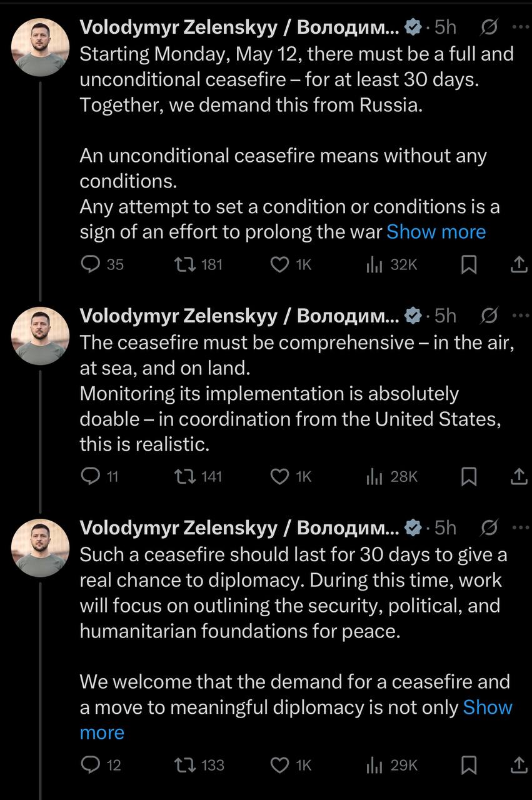Open more options on second tweet
The width and height of the screenshot is (532, 800).
tap(519, 316)
